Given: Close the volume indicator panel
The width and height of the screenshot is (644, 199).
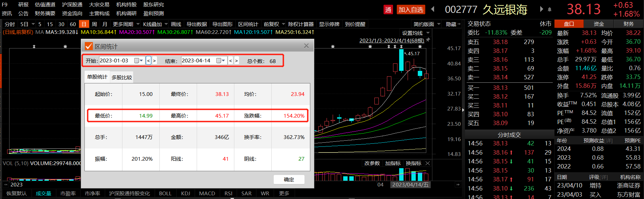Looking at the screenshot, I should coord(428,163).
